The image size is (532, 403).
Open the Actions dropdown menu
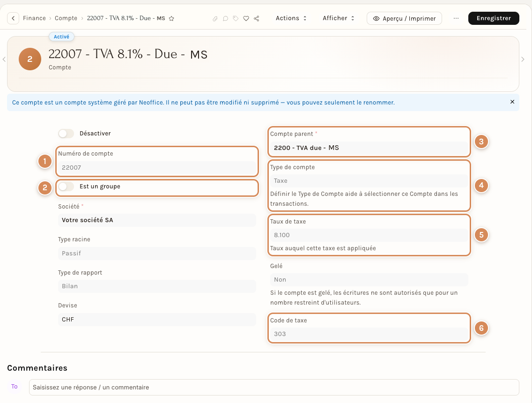[x=291, y=18]
